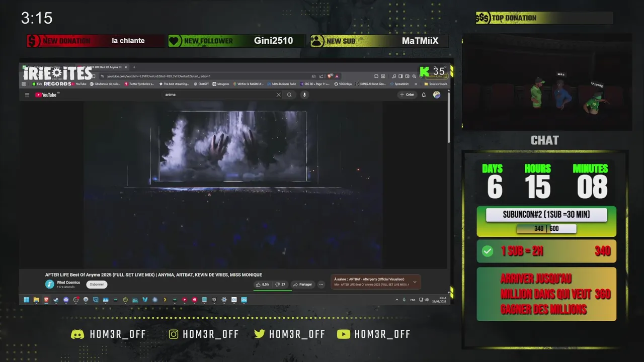Open the Ideogram bookmark
The height and width of the screenshot is (362, 644).
click(221, 84)
